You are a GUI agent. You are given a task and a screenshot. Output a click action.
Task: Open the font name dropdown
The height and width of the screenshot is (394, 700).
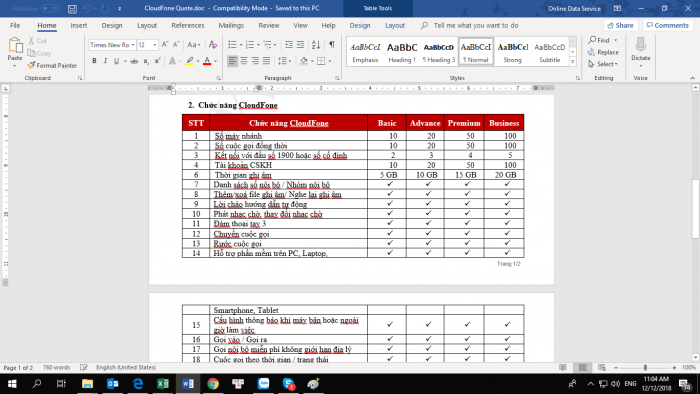coord(133,45)
